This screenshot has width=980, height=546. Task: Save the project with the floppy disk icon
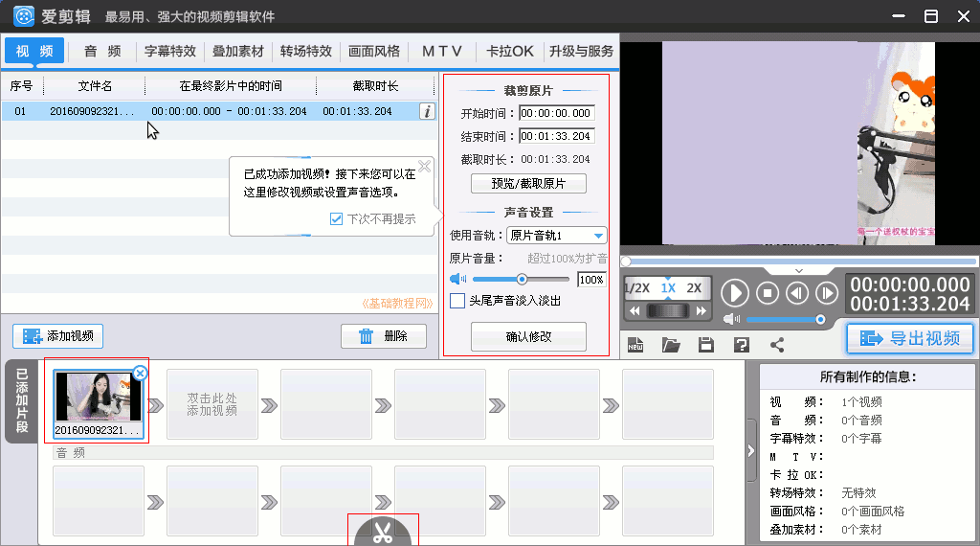706,345
